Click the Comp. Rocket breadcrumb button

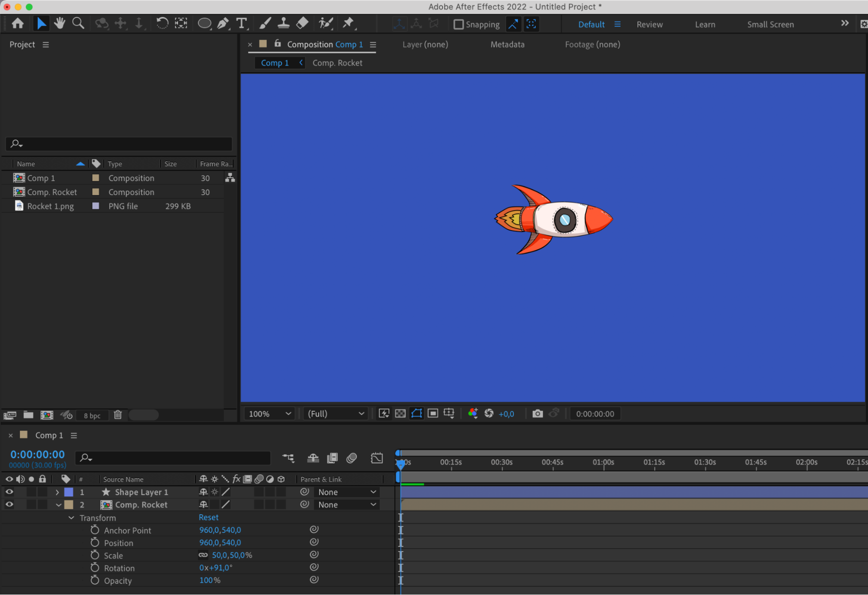[337, 63]
